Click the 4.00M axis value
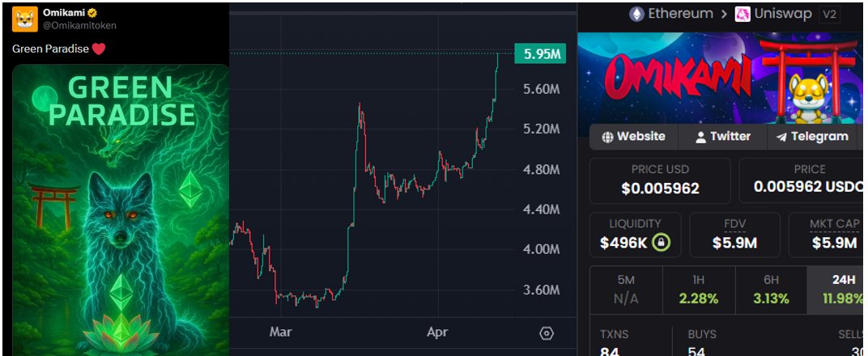 coord(542,249)
